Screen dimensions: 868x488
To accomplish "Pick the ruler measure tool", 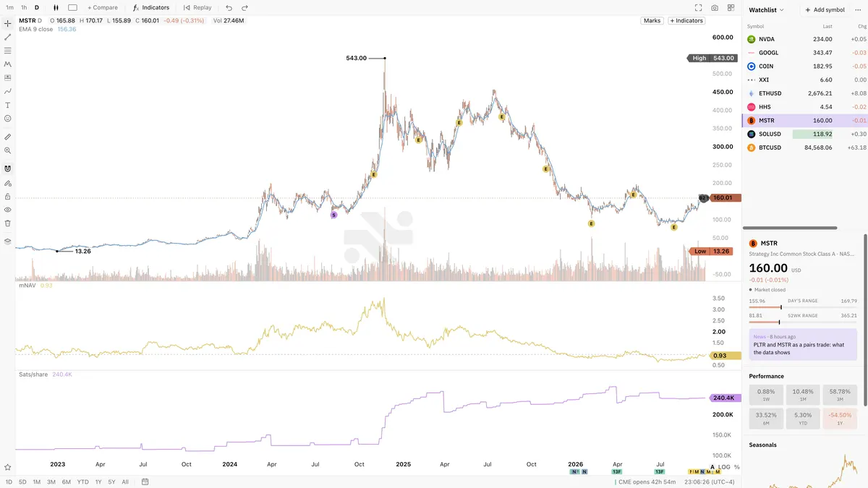I will (x=7, y=137).
